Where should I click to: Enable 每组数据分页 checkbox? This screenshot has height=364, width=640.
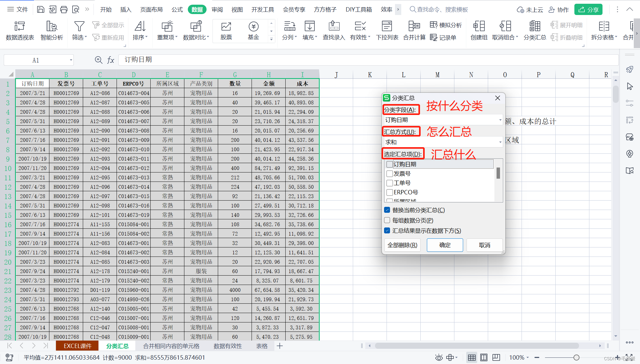pos(387,220)
